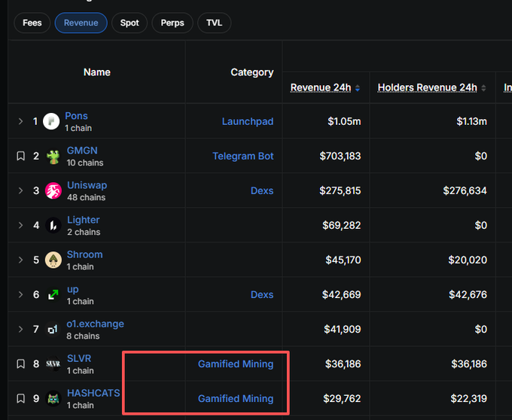Expand the up protocol row

pyautogui.click(x=20, y=294)
